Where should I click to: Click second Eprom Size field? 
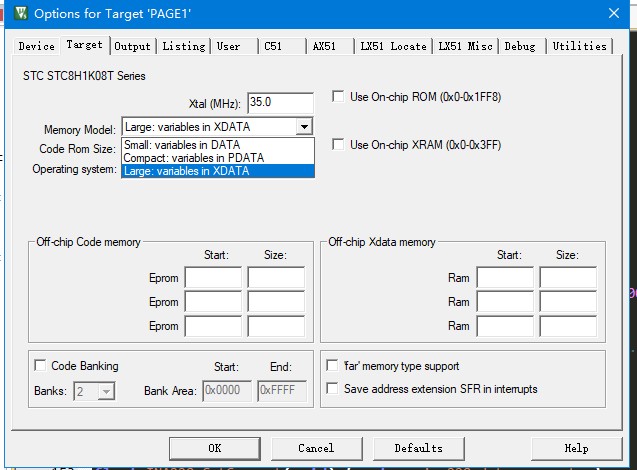(276, 302)
